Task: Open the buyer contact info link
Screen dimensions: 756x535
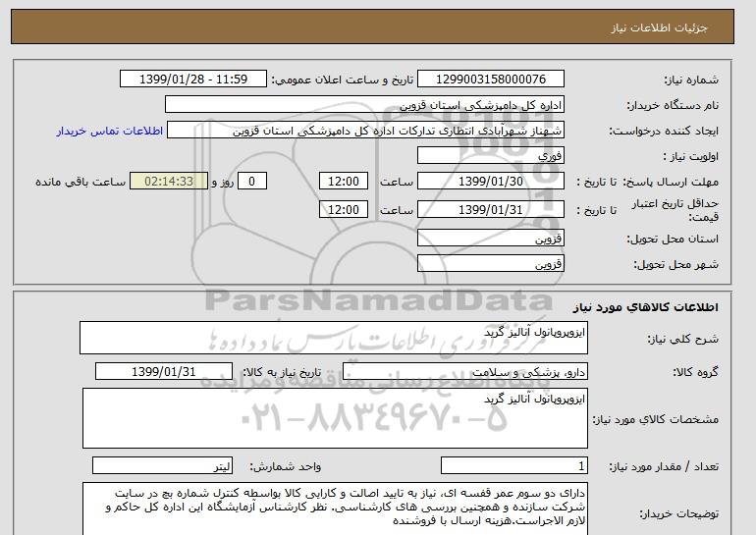Action: coord(109,132)
